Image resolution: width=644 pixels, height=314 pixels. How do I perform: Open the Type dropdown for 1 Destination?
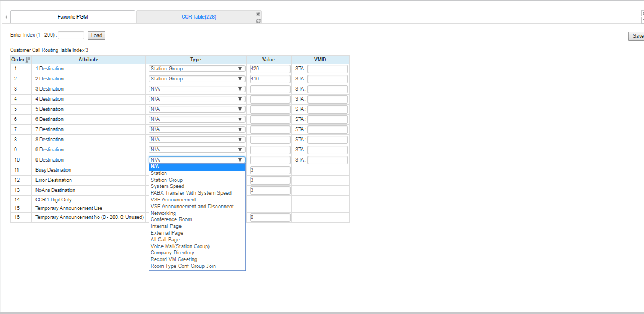(x=197, y=69)
